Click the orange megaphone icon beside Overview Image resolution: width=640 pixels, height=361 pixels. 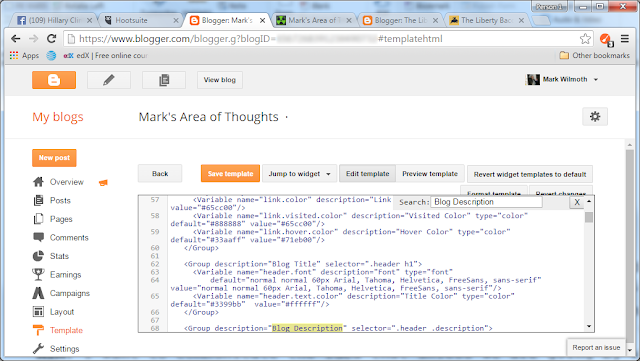103,183
